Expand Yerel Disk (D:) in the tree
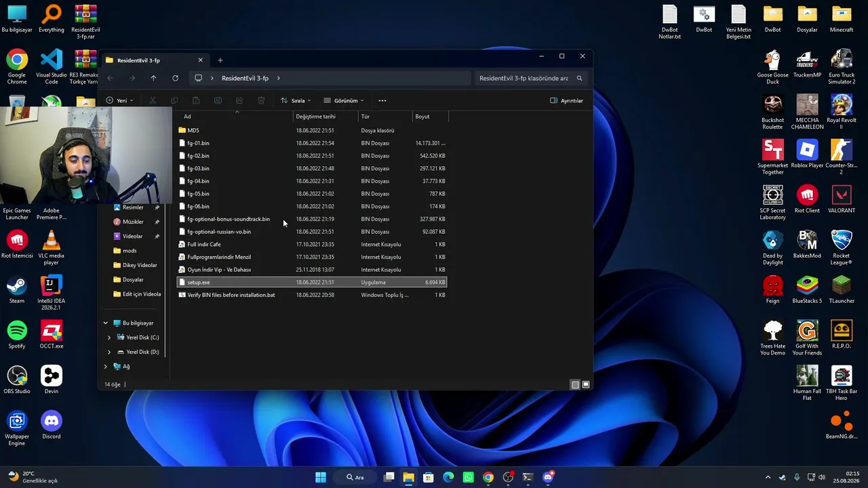Viewport: 868px width, 488px height. 109,352
